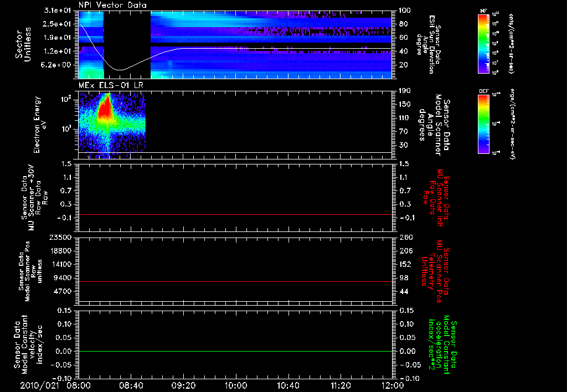567x392 pixels.
Task: Click the 1.2e+01 sector tick value
Action: tap(58, 51)
